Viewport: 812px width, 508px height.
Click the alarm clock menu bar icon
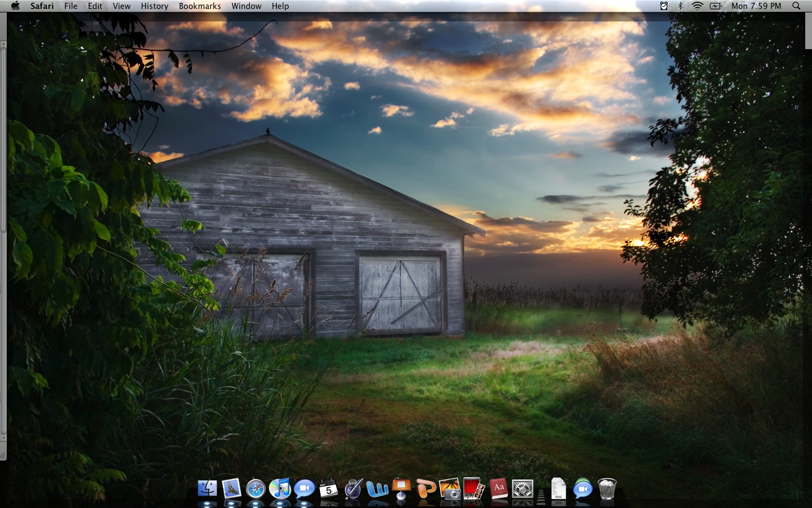click(x=664, y=6)
